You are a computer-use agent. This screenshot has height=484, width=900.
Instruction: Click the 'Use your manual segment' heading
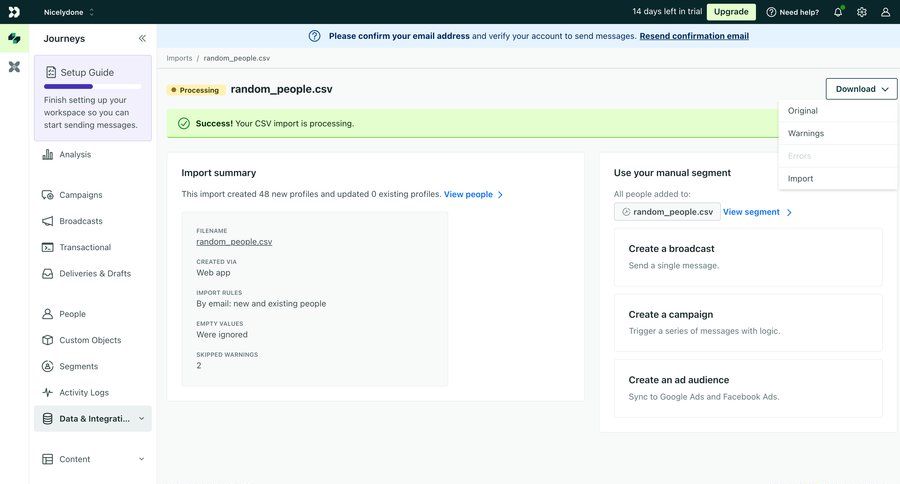click(x=672, y=173)
